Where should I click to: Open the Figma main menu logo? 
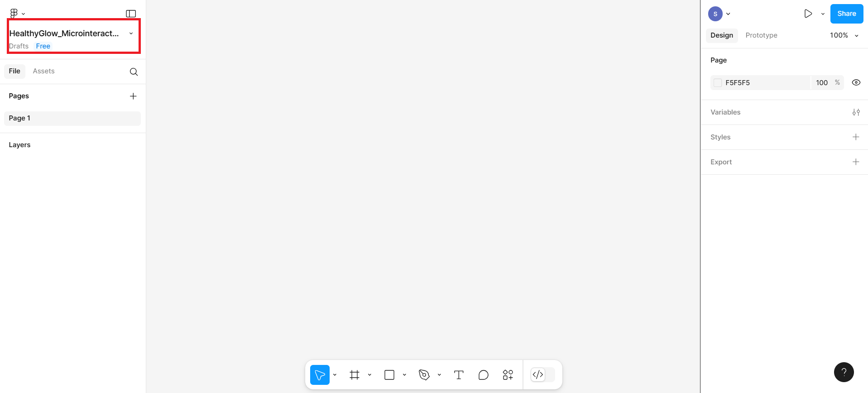14,14
